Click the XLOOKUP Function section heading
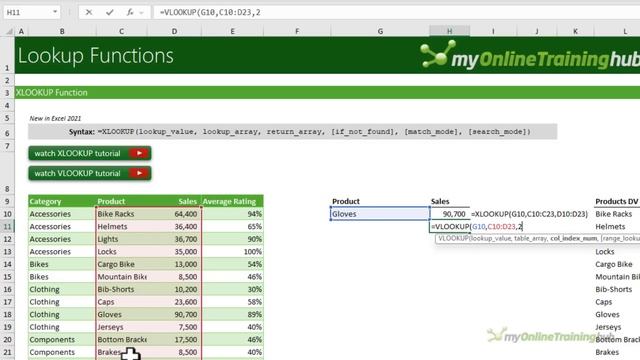Screen dimensions: 640x360 coord(51,93)
